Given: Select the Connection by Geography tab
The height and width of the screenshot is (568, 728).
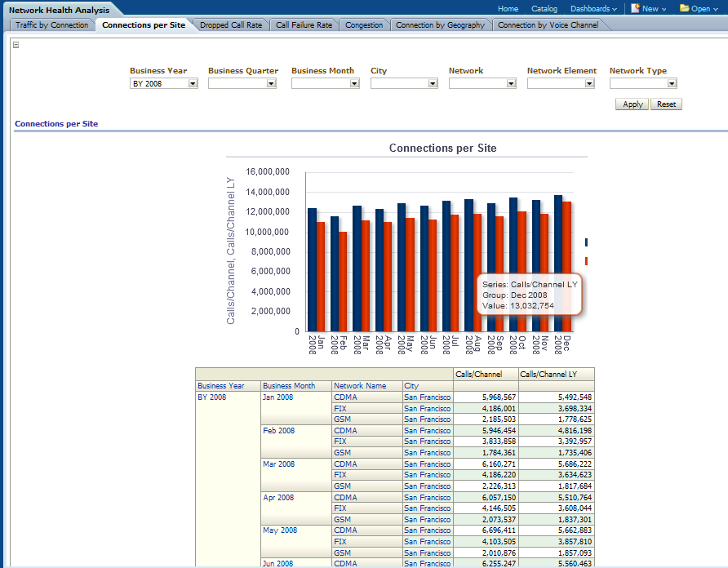Looking at the screenshot, I should (x=440, y=25).
